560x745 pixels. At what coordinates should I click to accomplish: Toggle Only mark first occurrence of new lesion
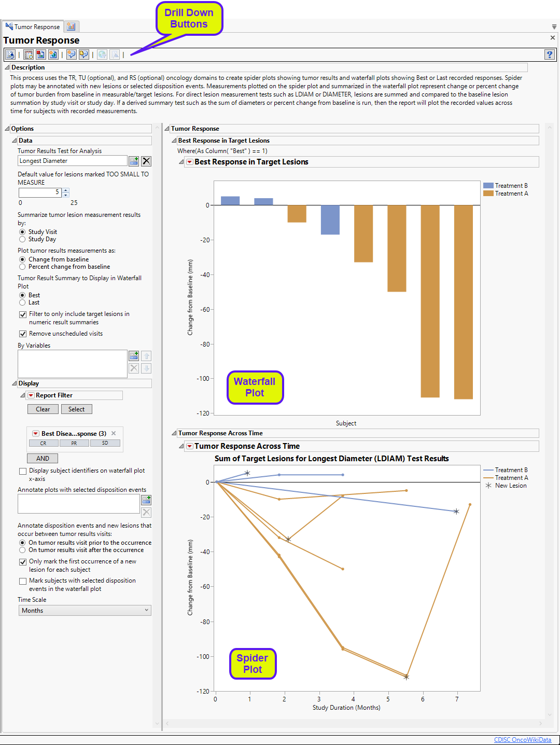[23, 562]
